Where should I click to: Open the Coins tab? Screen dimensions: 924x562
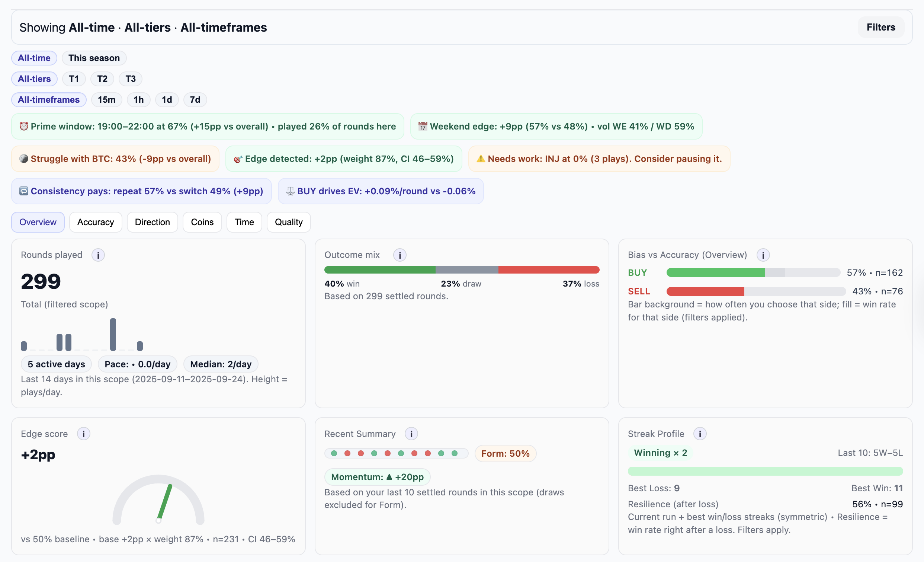click(x=202, y=222)
